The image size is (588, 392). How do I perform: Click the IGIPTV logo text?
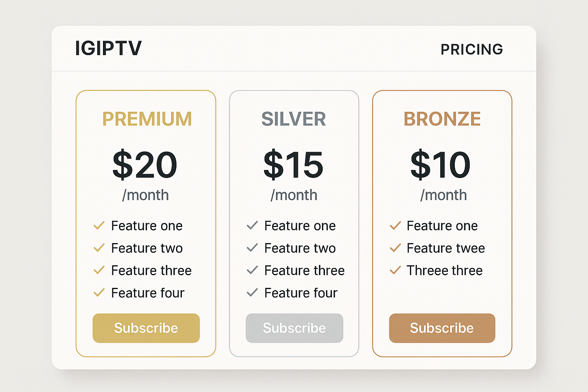[x=108, y=48]
